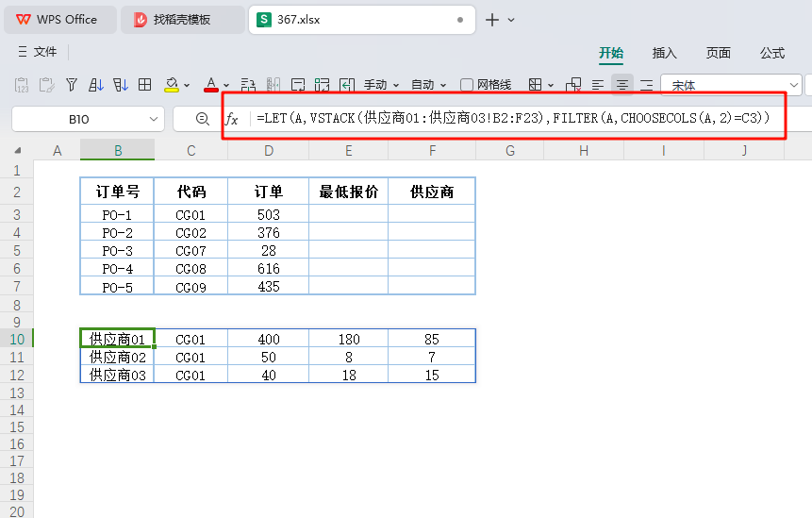Image resolution: width=812 pixels, height=518 pixels.
Task: Click the greyed-out column split icon
Action: tap(273, 84)
